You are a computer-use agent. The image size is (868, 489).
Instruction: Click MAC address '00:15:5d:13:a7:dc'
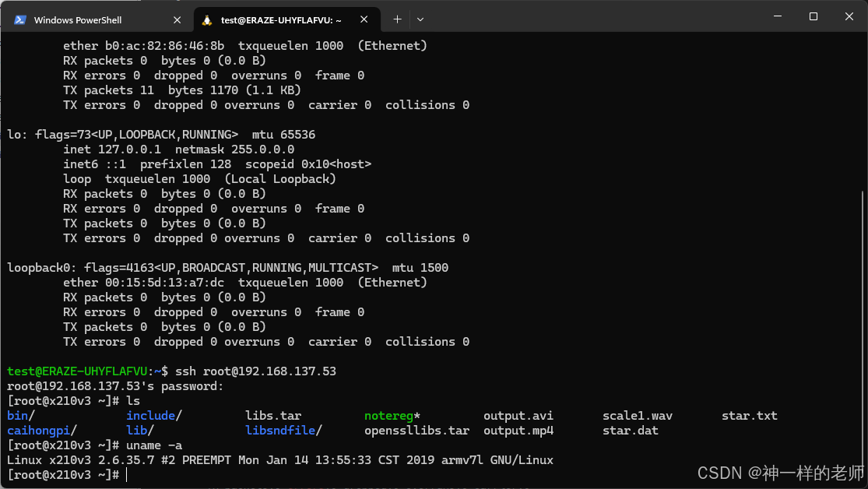pos(164,283)
